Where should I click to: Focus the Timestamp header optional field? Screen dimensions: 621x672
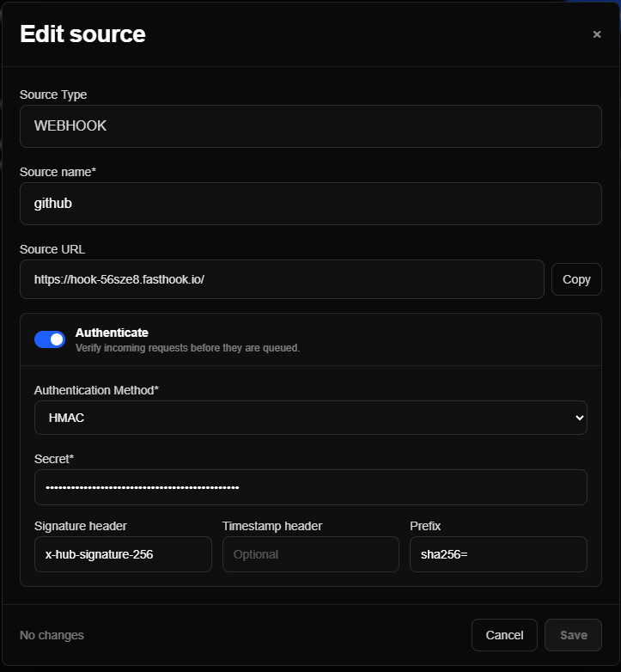[x=311, y=554]
